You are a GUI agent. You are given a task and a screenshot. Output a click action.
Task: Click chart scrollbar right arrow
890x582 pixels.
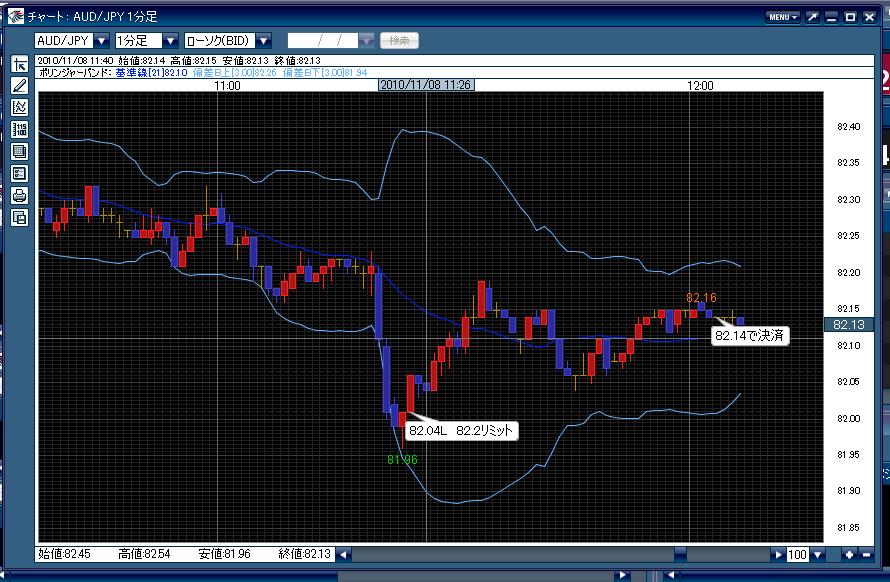[778, 554]
